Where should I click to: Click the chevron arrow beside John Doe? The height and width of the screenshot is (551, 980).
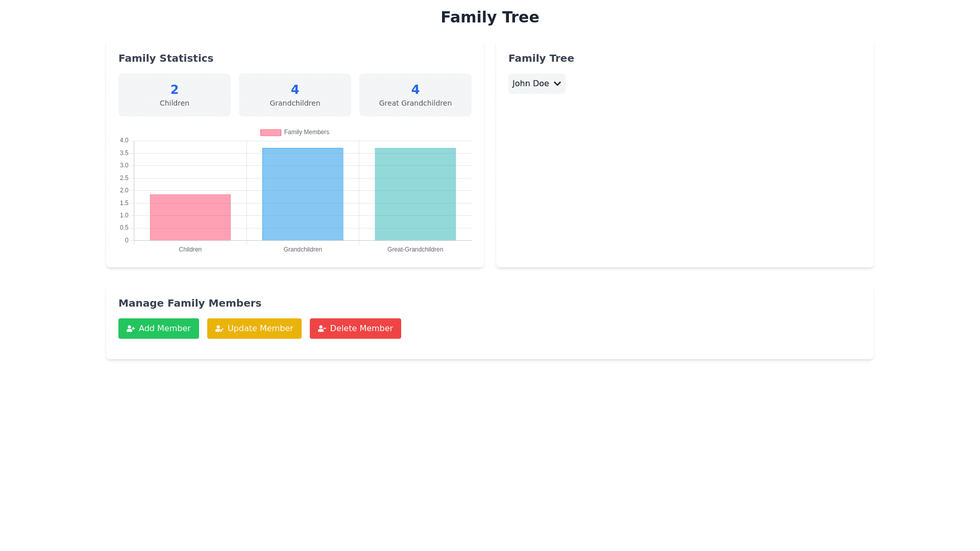[557, 84]
